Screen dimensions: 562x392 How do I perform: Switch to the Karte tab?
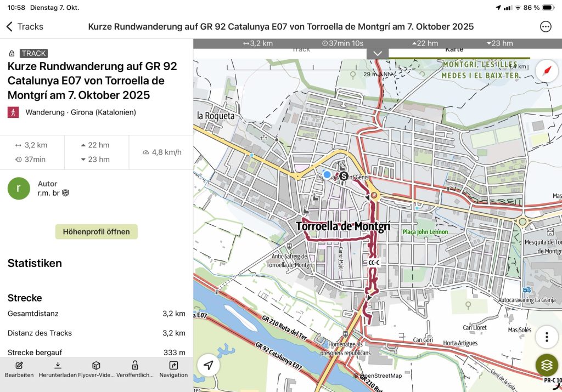454,49
